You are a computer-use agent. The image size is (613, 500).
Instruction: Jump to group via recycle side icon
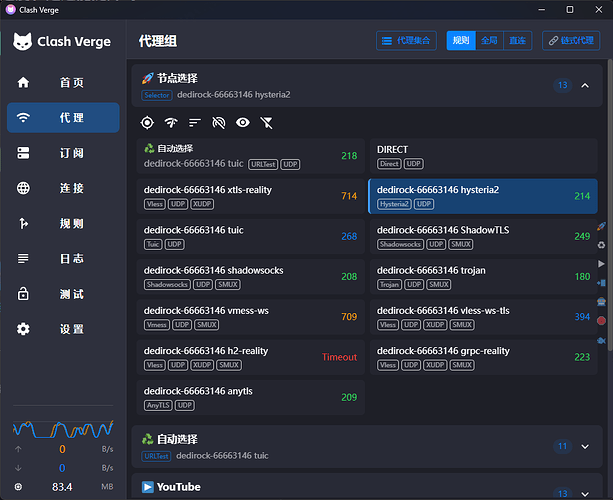[601, 245]
